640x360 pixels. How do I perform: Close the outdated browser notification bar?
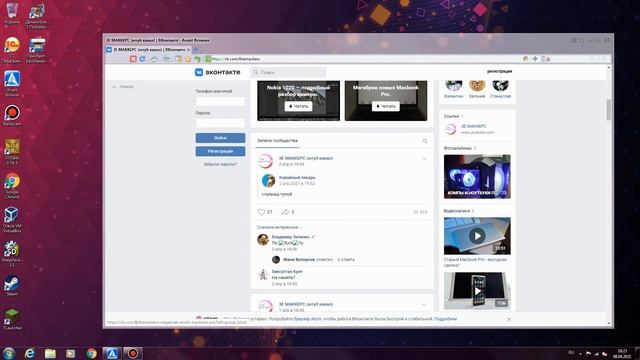coord(509,319)
